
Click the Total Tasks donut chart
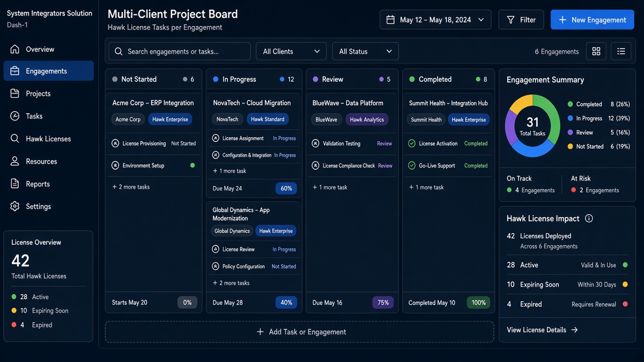[x=532, y=126]
